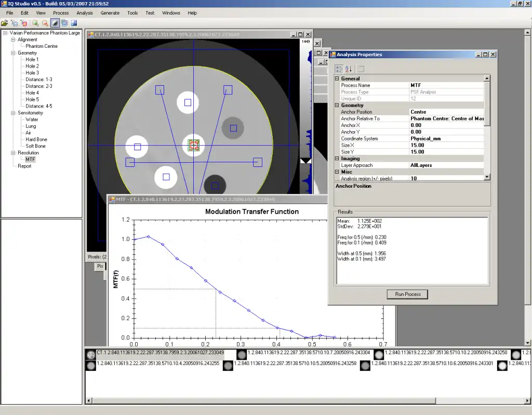
Task: Click the Anchor Position value Centre
Action: click(447, 112)
